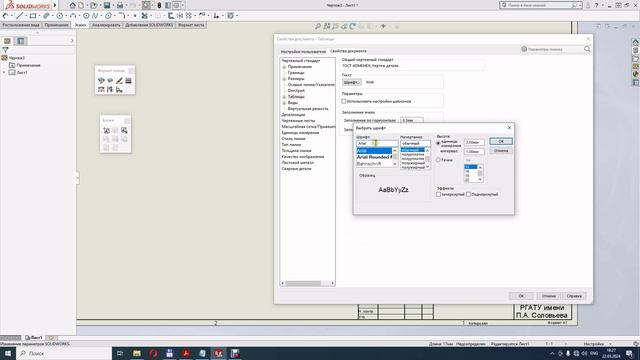Select the Sketch Fillet tool
The height and width of the screenshot is (360, 640).
pos(122,16)
